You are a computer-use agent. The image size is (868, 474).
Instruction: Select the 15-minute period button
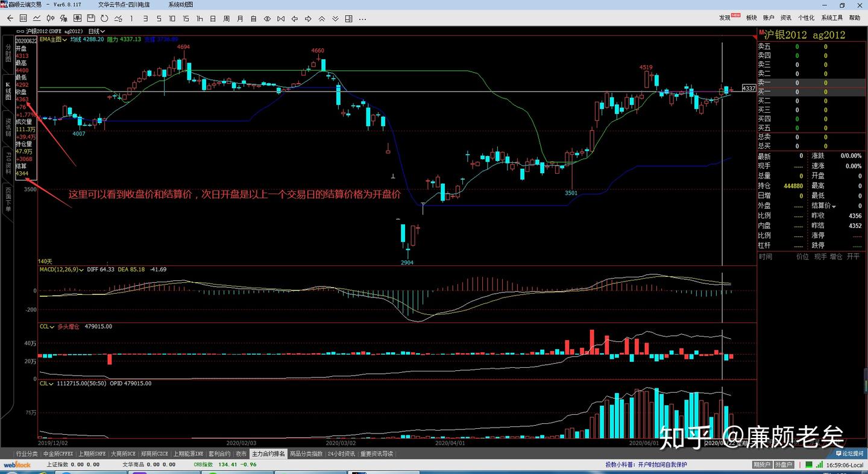tap(186, 19)
